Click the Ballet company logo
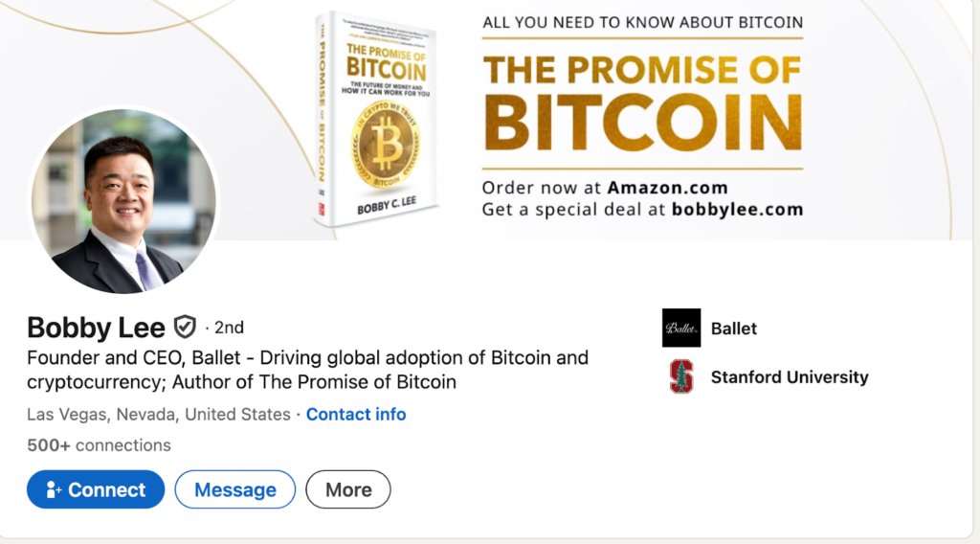Image resolution: width=980 pixels, height=544 pixels. 681,328
